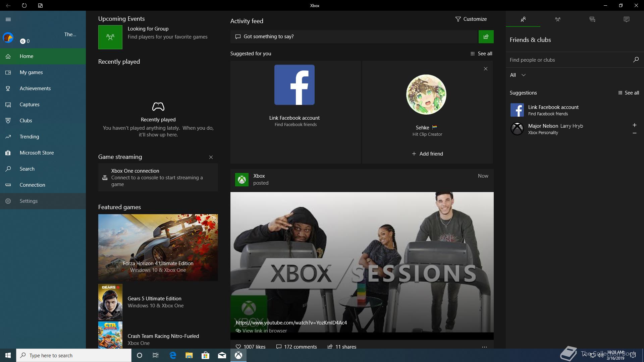Switch to Friends tab icon
Viewport: 644px width, 362px height.
(523, 19)
